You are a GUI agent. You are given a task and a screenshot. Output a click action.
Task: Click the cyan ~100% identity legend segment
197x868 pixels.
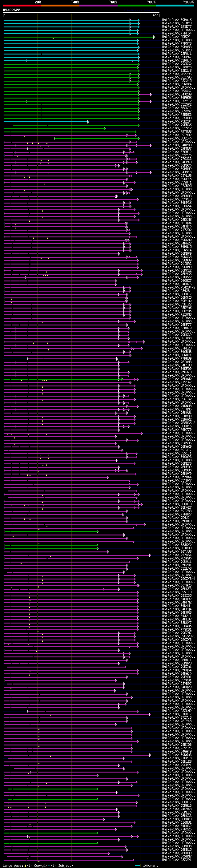[x=175, y=6]
